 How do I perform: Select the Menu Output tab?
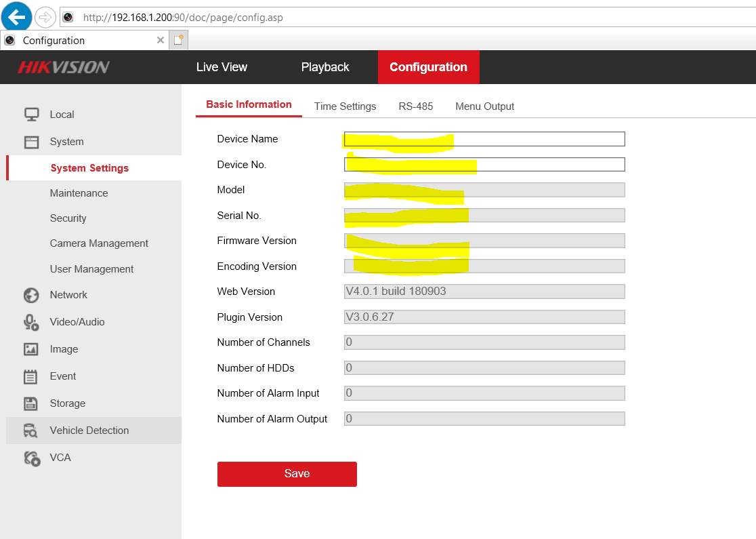coord(484,106)
